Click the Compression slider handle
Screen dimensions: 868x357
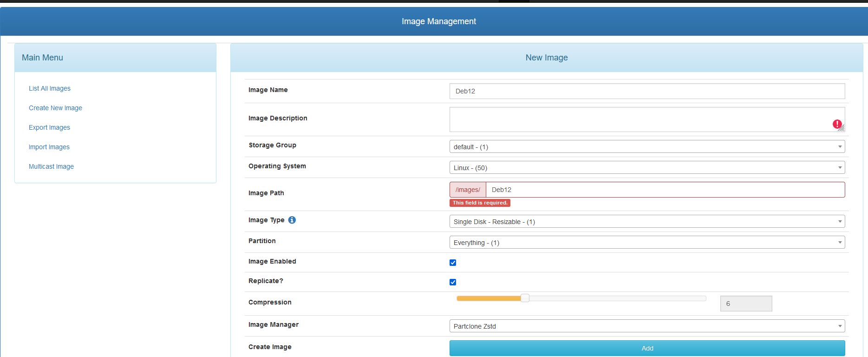(525, 298)
